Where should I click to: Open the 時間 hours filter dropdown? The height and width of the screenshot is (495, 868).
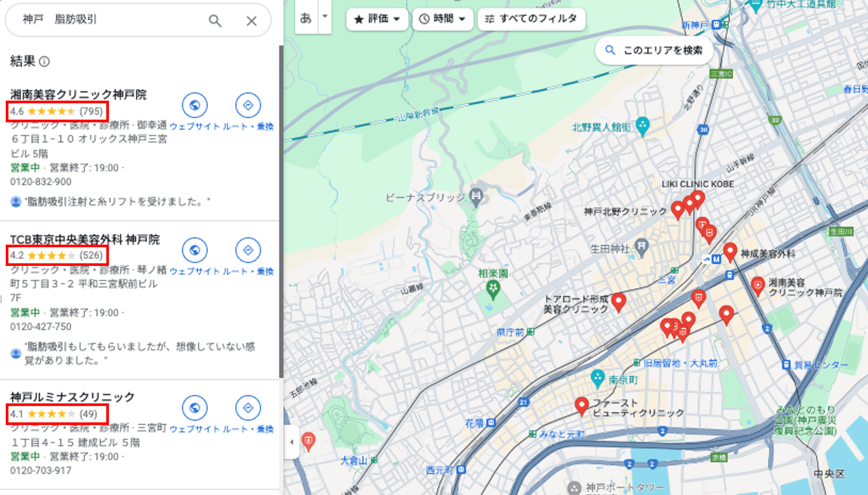pyautogui.click(x=443, y=19)
